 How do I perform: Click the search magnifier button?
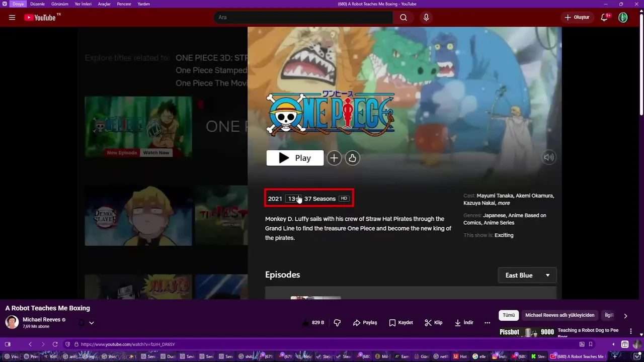tap(404, 18)
